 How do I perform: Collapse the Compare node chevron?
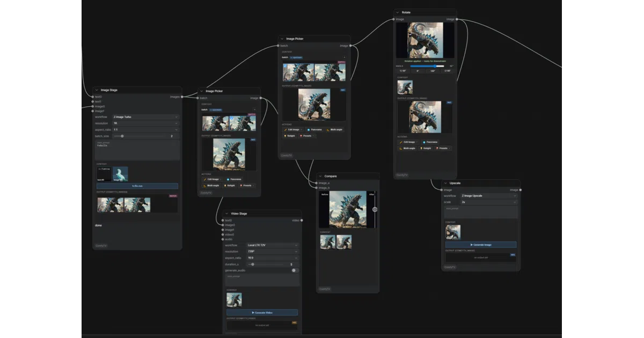[x=320, y=176]
